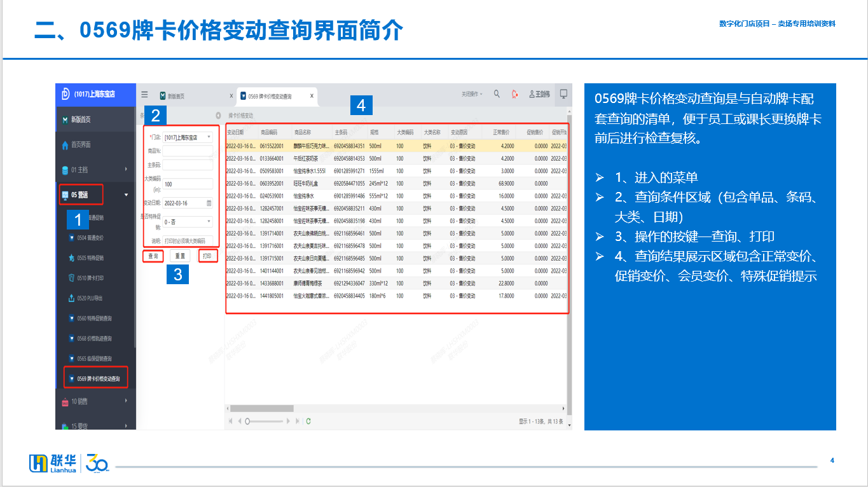Click the search magnifier icon in top bar
This screenshot has height=487, width=868.
click(x=497, y=94)
